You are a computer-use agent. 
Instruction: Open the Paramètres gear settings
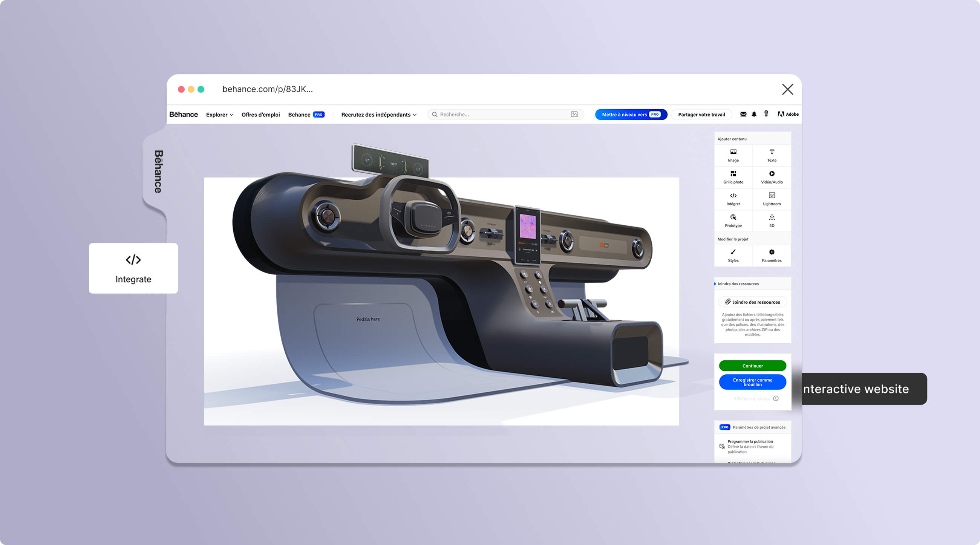click(772, 255)
